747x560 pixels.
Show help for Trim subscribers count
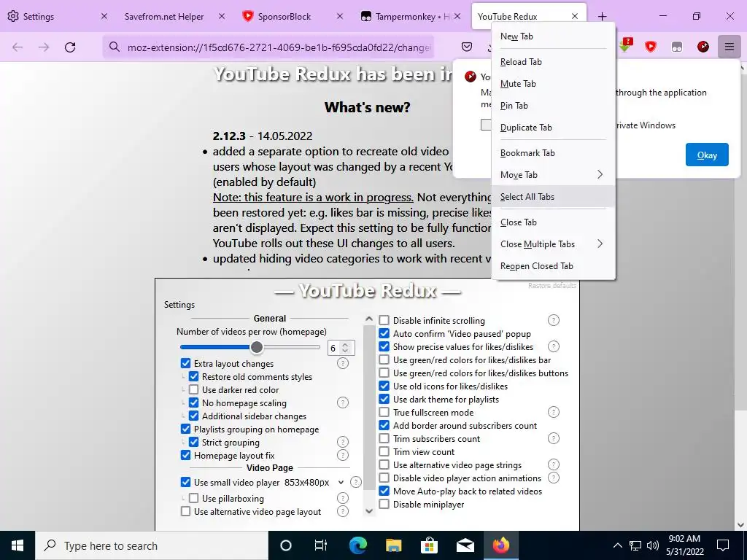coord(553,438)
